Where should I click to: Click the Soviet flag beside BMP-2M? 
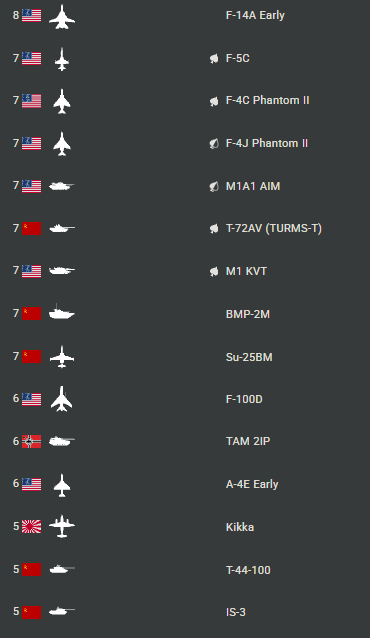click(31, 314)
